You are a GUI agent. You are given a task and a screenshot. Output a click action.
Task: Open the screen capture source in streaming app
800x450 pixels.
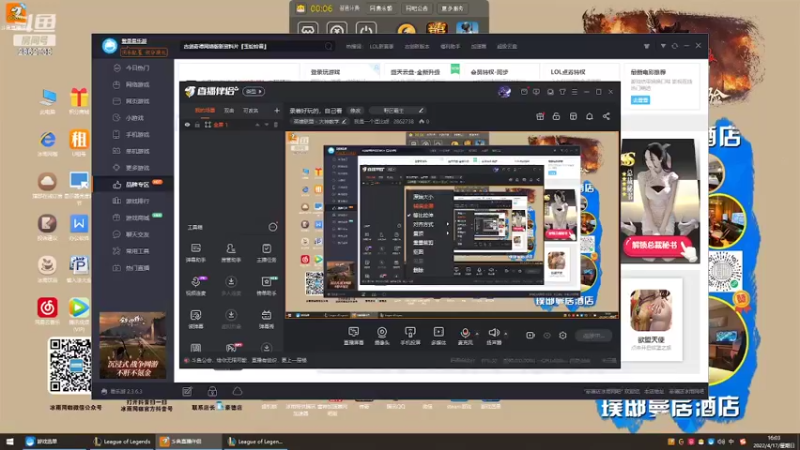pyautogui.click(x=353, y=336)
